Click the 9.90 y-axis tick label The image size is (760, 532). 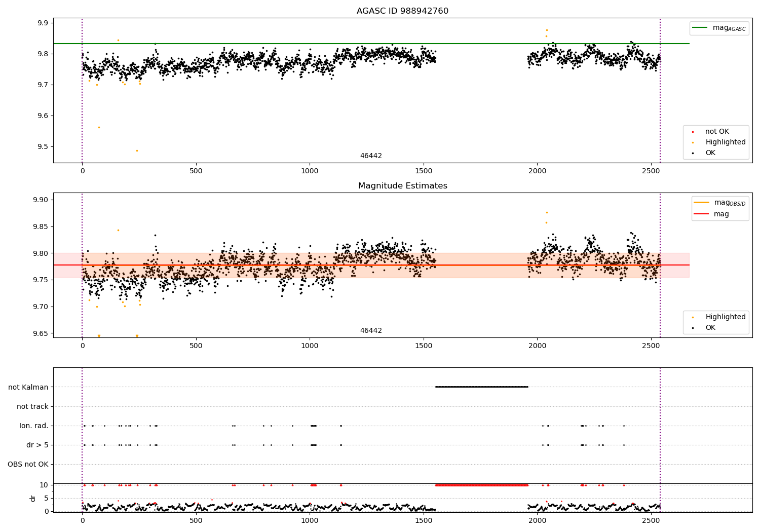click(41, 200)
